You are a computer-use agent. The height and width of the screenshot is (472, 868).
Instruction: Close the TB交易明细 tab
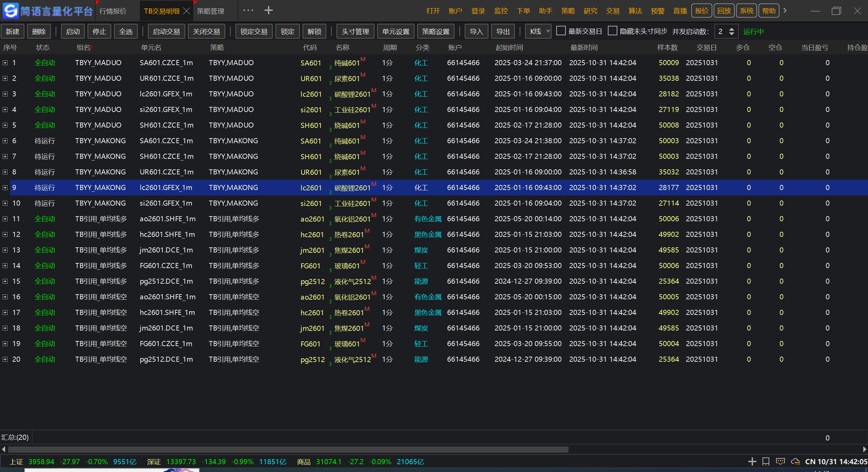187,11
